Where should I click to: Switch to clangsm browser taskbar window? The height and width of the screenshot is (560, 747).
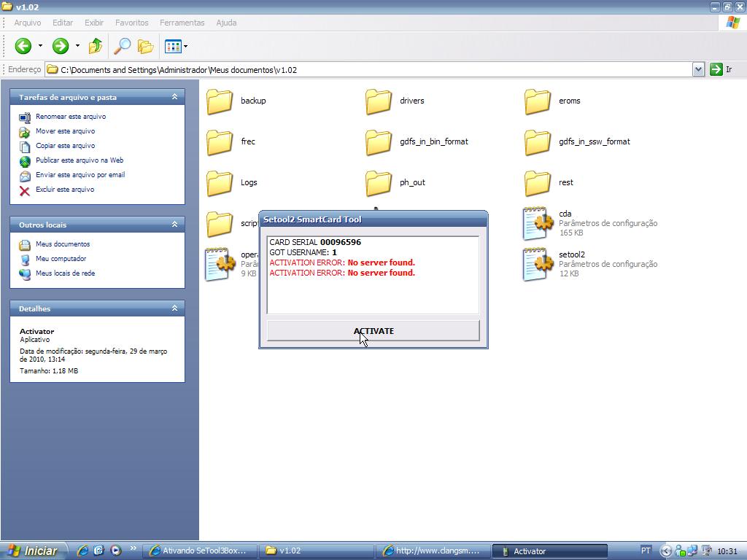[433, 551]
